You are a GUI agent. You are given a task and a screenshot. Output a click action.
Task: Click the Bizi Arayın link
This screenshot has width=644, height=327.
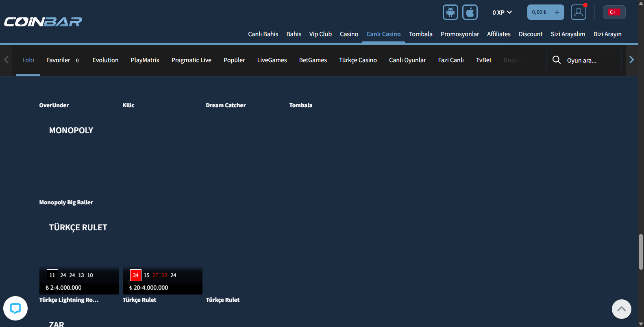coord(607,34)
